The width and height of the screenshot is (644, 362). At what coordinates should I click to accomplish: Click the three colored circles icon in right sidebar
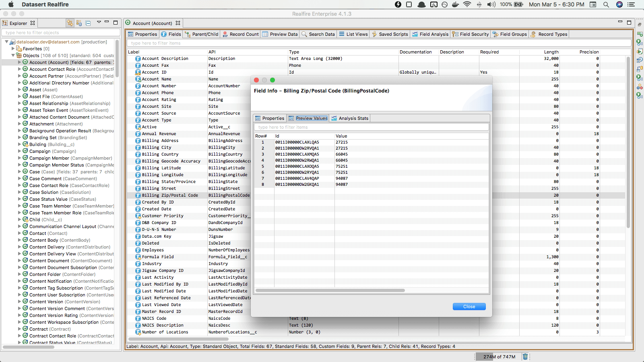640,86
